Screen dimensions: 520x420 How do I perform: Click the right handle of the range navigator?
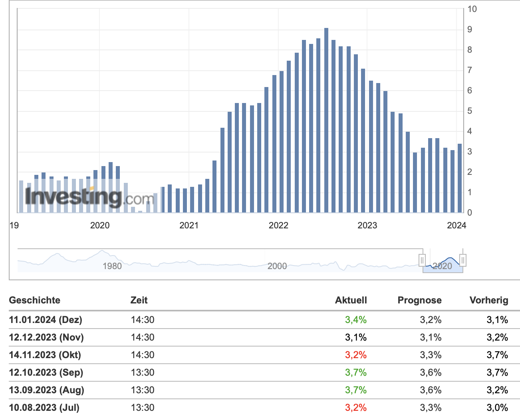pyautogui.click(x=462, y=260)
